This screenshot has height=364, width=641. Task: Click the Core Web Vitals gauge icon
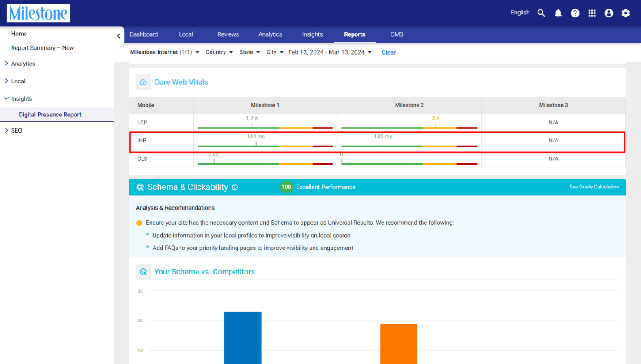click(143, 82)
